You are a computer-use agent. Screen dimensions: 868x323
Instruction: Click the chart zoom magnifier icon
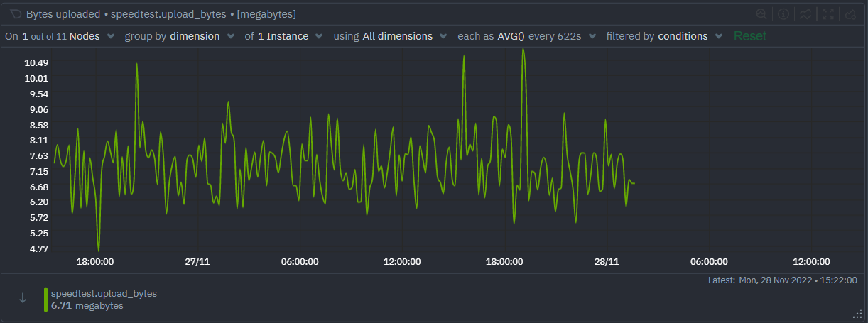pos(761,13)
